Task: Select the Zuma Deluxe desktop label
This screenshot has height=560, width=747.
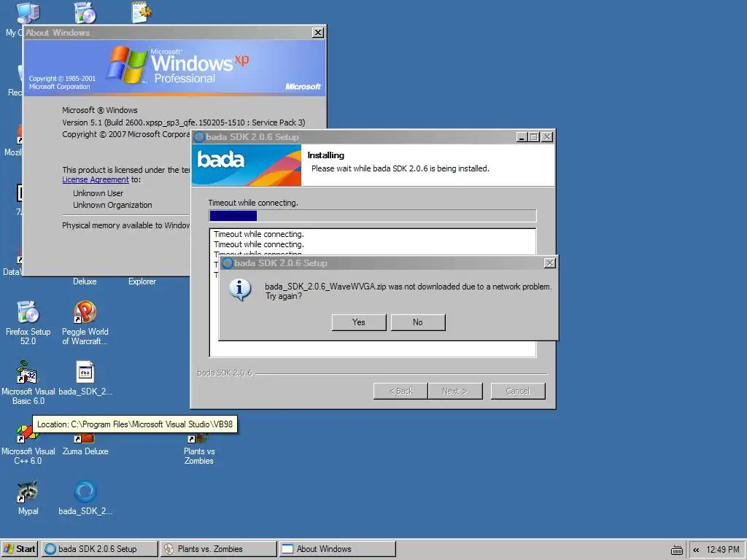Action: point(85,451)
